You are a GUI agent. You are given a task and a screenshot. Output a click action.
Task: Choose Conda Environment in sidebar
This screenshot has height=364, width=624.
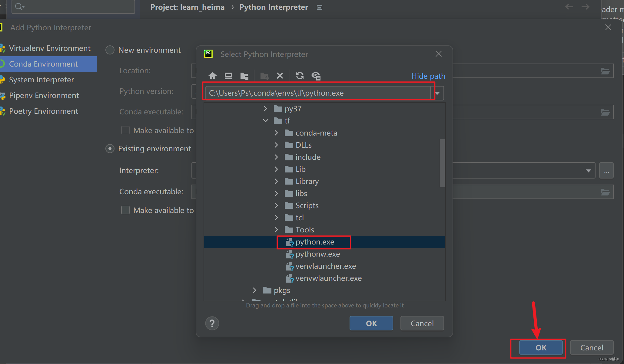click(48, 64)
